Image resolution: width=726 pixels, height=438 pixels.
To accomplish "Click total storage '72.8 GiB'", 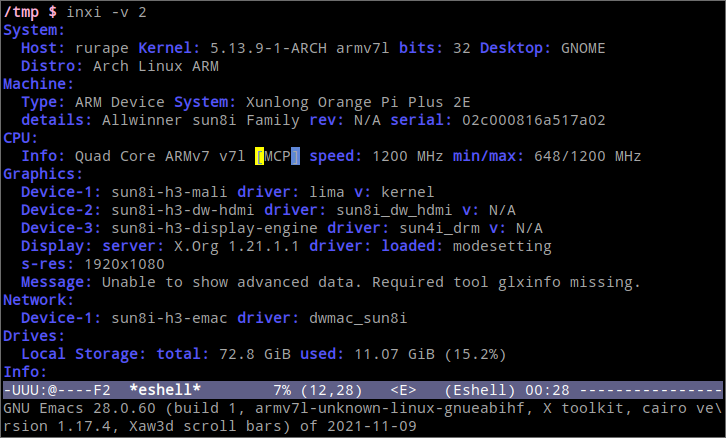I will pyautogui.click(x=255, y=354).
